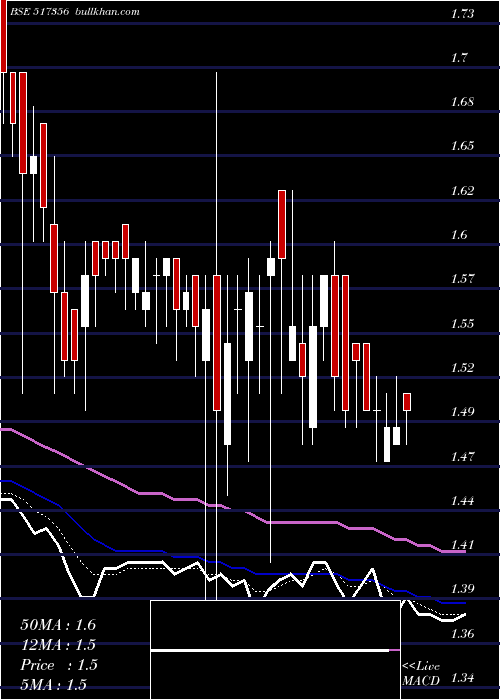Click the 1.44 price axis label
Image resolution: width=500 pixels, height=700 pixels.
[462, 501]
